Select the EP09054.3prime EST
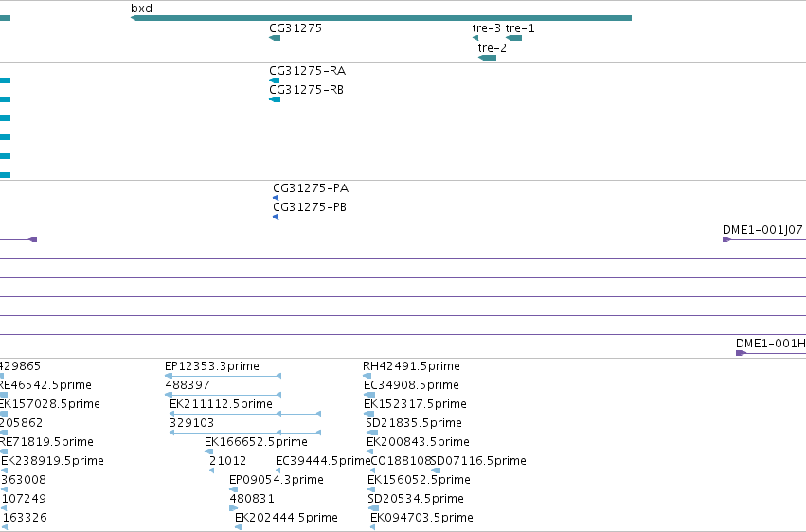This screenshot has height=532, width=806. point(233,489)
